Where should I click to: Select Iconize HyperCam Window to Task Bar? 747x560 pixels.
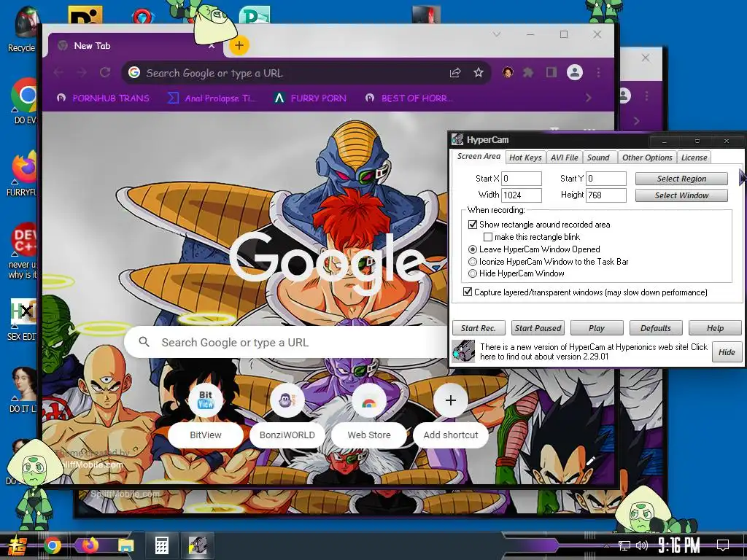[473, 262]
